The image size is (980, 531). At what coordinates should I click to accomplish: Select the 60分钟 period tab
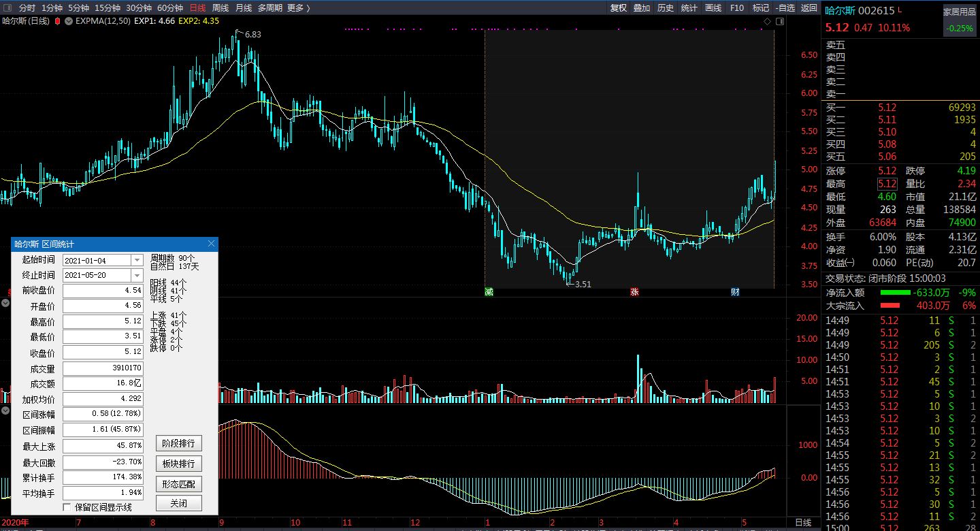[x=170, y=8]
